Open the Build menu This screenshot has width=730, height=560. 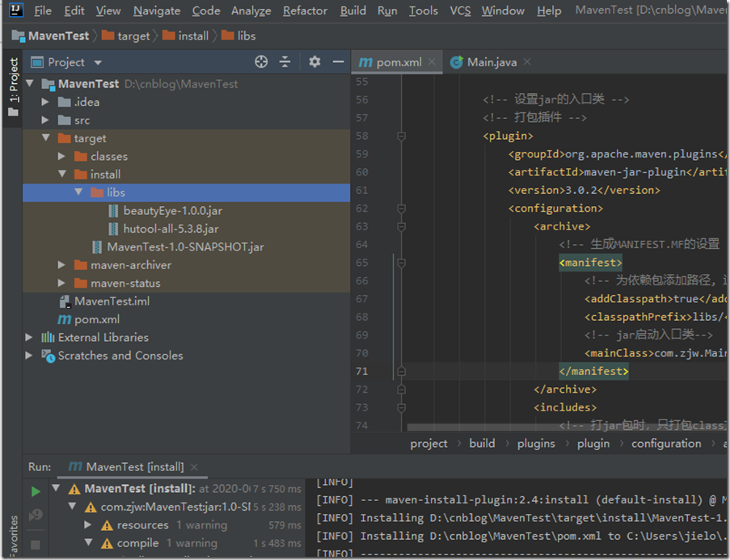pyautogui.click(x=353, y=11)
